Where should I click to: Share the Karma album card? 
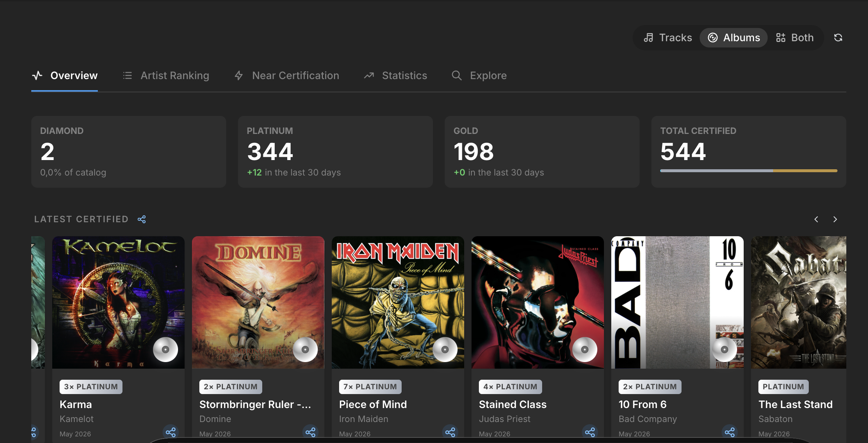point(171,432)
